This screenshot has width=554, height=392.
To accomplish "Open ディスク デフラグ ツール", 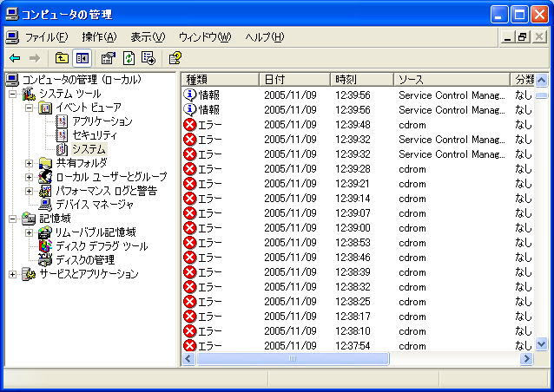I will pyautogui.click(x=102, y=246).
